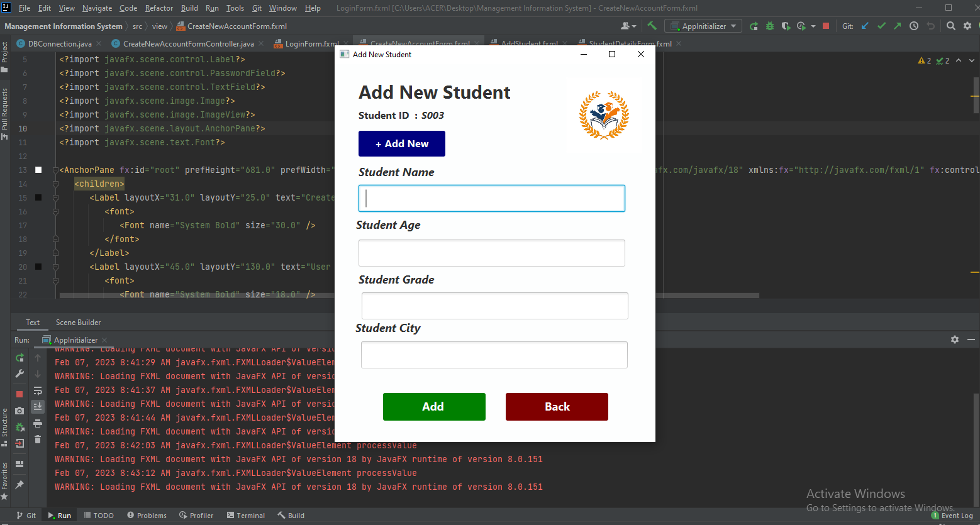Viewport: 980px width, 525px height.
Task: Rerun the AppInitializer application
Action: 19,357
